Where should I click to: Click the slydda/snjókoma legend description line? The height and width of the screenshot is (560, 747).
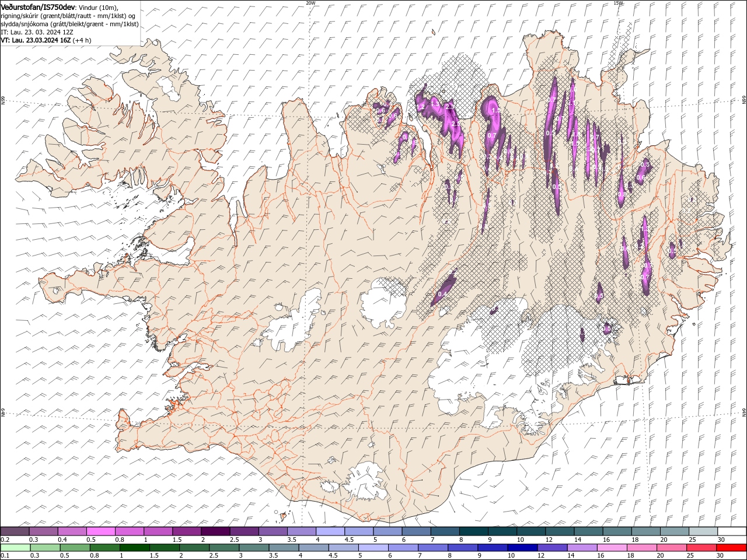tap(69, 24)
